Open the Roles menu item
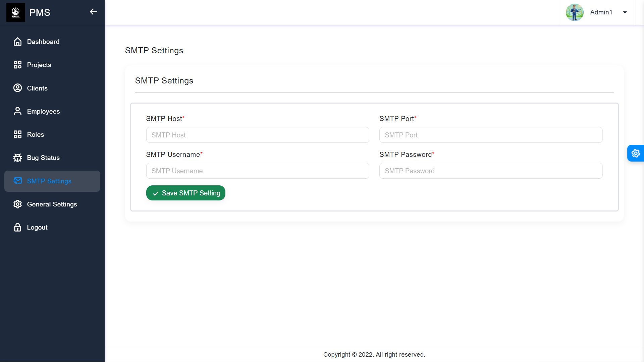The width and height of the screenshot is (644, 362). point(36,134)
